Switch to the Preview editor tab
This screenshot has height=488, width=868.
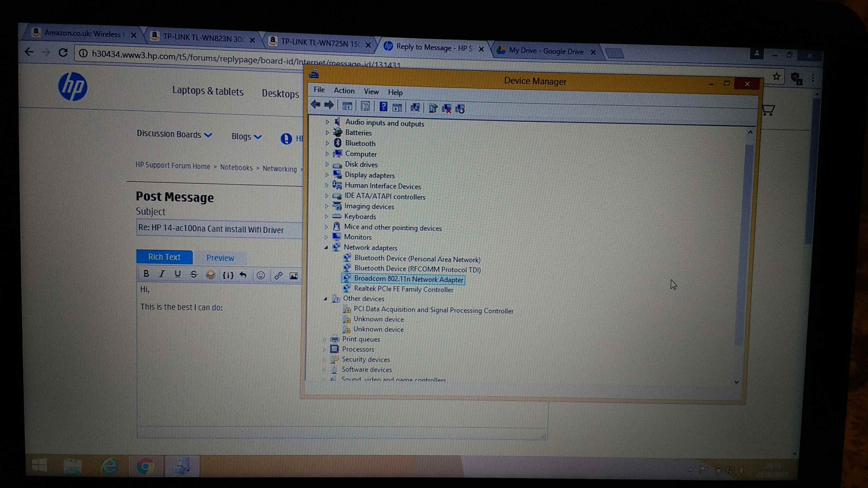220,258
